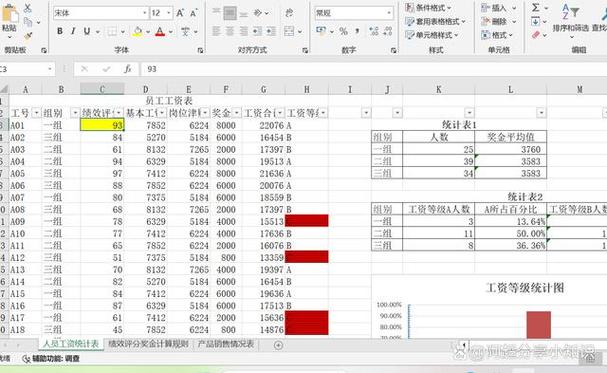Viewport: 607px width, 373px height.
Task: Toggle align text left
Action: (216, 31)
